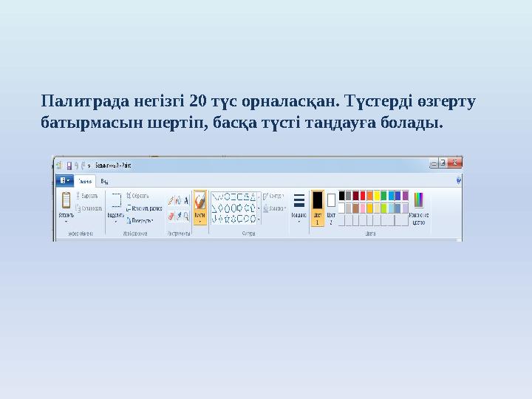Pick the oval shape
This screenshot has height=399, width=532.
point(227,197)
